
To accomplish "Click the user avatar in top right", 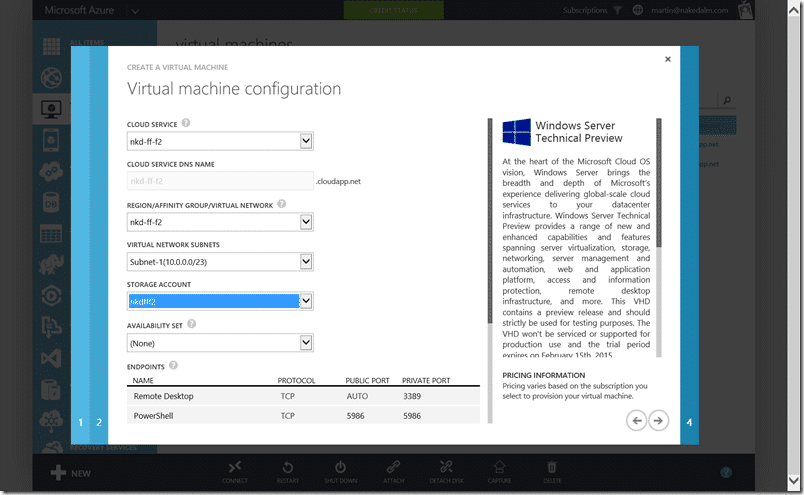I will click(745, 10).
